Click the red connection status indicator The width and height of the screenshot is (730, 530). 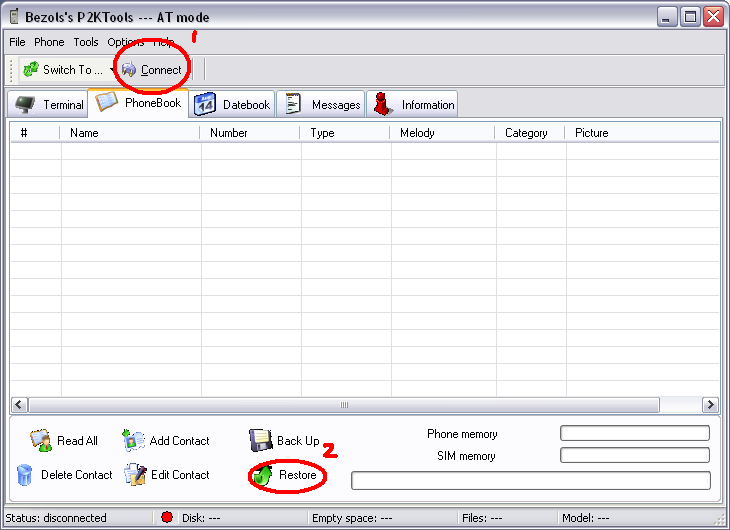click(x=167, y=517)
